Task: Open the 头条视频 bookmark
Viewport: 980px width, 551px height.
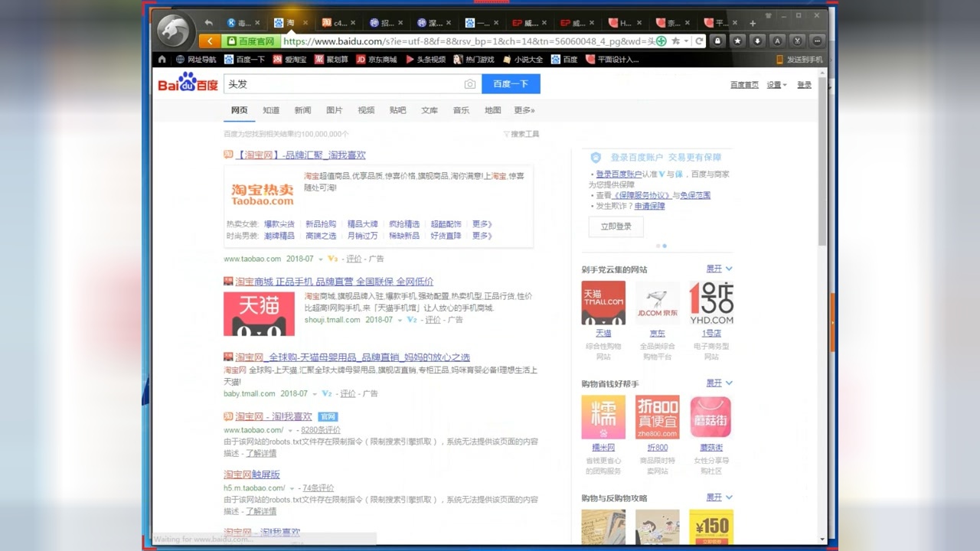Action: pos(426,59)
